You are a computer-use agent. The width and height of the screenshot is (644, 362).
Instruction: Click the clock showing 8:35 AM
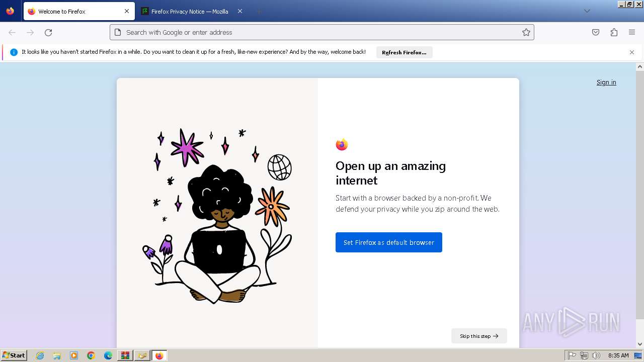618,355
